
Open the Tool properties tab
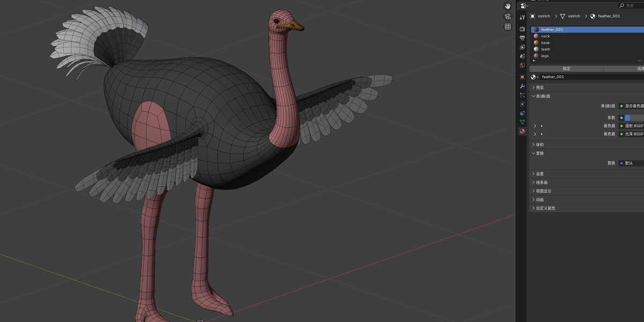[x=522, y=18]
